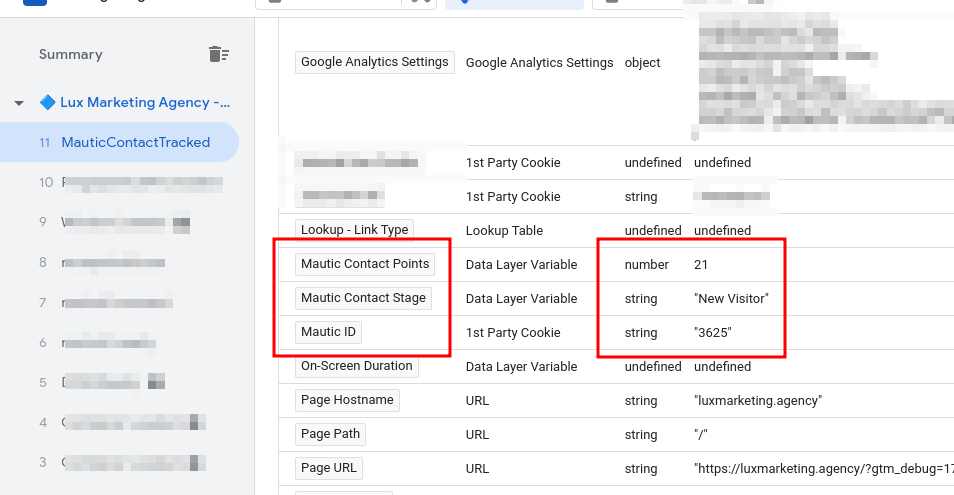Open the Summary view in the sidebar
Viewport: 954px width, 495px height.
[70, 54]
